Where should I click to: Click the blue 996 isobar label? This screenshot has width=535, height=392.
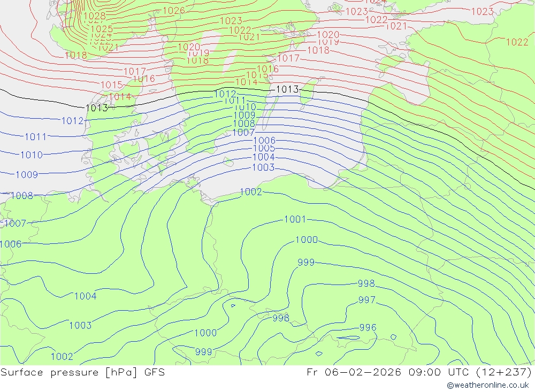[368, 327]
